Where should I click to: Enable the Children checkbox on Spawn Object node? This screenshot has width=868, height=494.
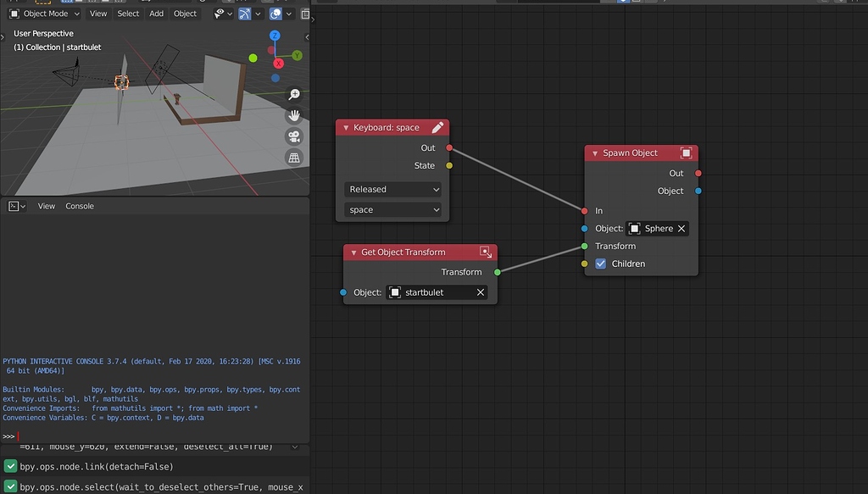(x=601, y=264)
